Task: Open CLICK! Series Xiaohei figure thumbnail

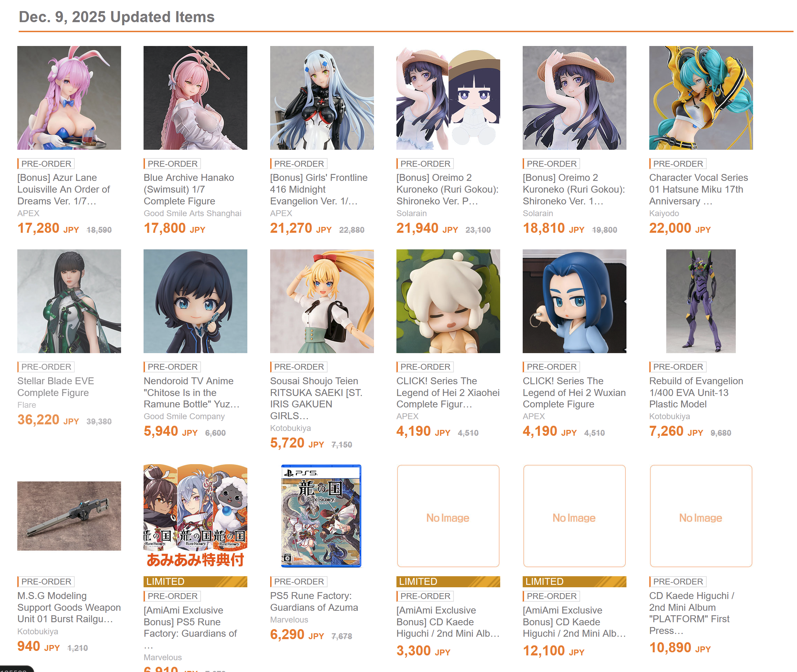Action: coord(448,301)
